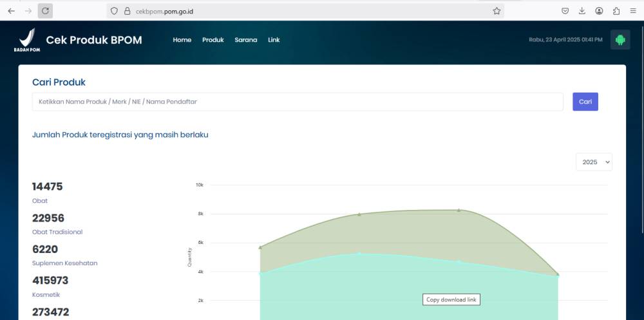Open the browser downloads panel
The height and width of the screenshot is (320, 644).
click(582, 11)
